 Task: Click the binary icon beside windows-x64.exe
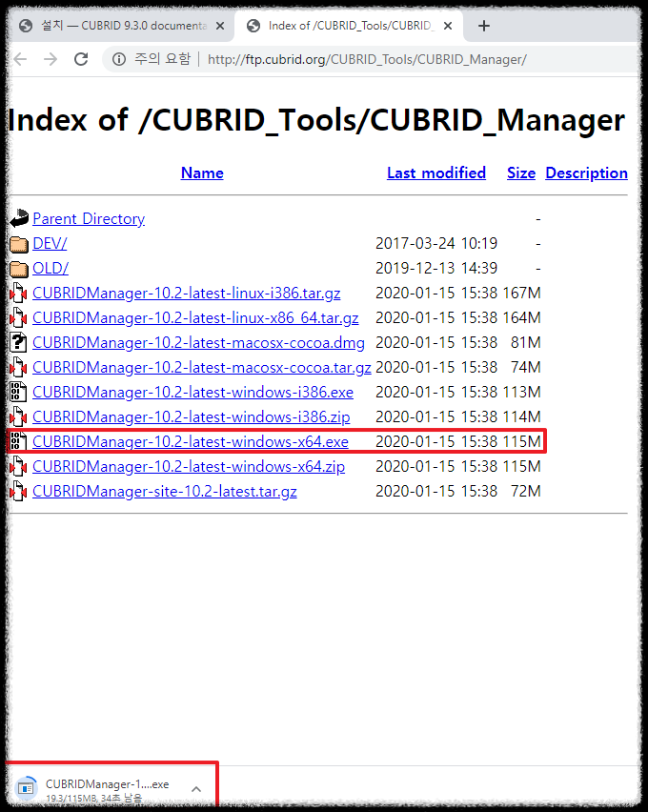pyautogui.click(x=19, y=441)
